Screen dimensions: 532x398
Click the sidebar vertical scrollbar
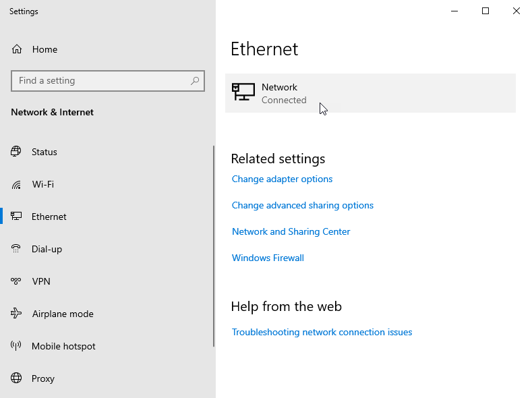click(x=214, y=246)
